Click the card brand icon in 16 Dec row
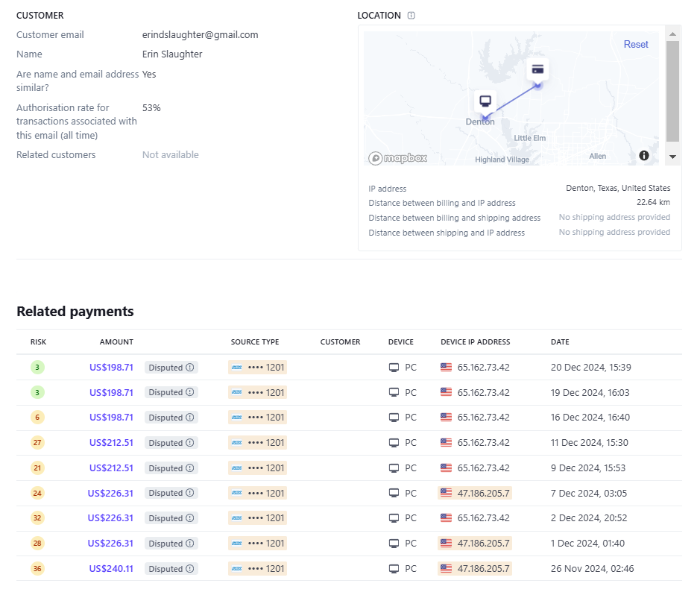Image resolution: width=700 pixels, height=598 pixels. 237,418
